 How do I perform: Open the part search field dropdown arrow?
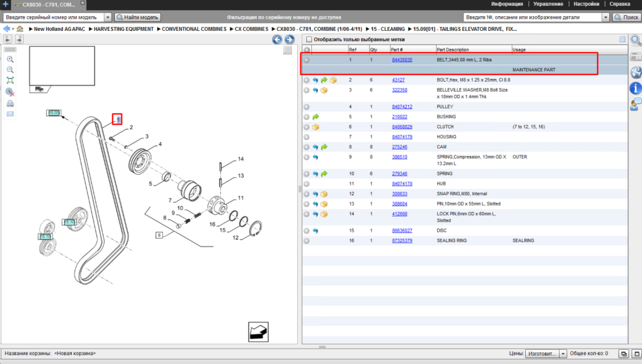click(x=605, y=17)
